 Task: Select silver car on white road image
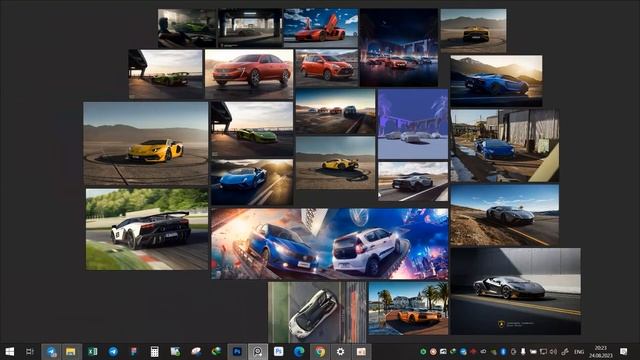(413, 182)
